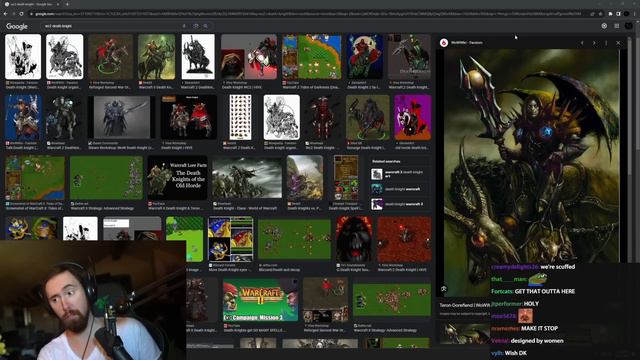Open the Google account avatar

pyautogui.click(x=629, y=26)
